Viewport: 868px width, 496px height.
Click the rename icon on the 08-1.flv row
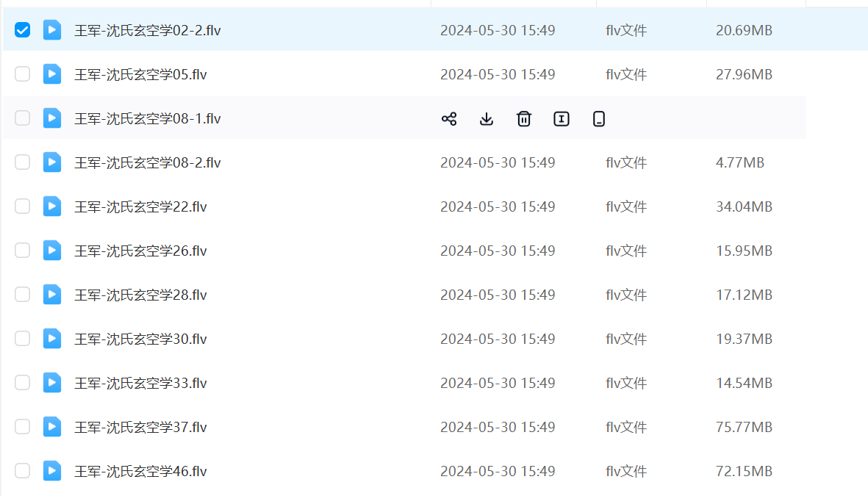562,119
